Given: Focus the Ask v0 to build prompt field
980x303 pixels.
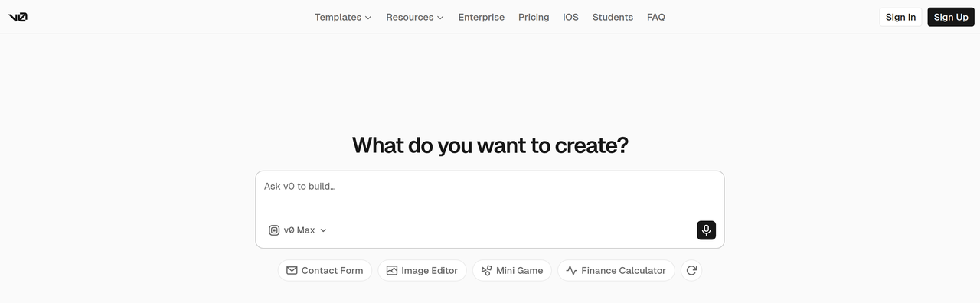Looking at the screenshot, I should pyautogui.click(x=490, y=194).
